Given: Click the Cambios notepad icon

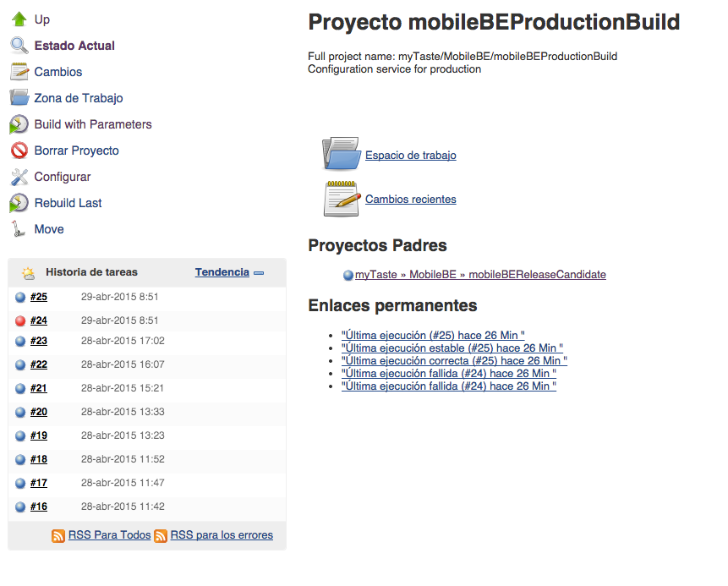Looking at the screenshot, I should (19, 72).
